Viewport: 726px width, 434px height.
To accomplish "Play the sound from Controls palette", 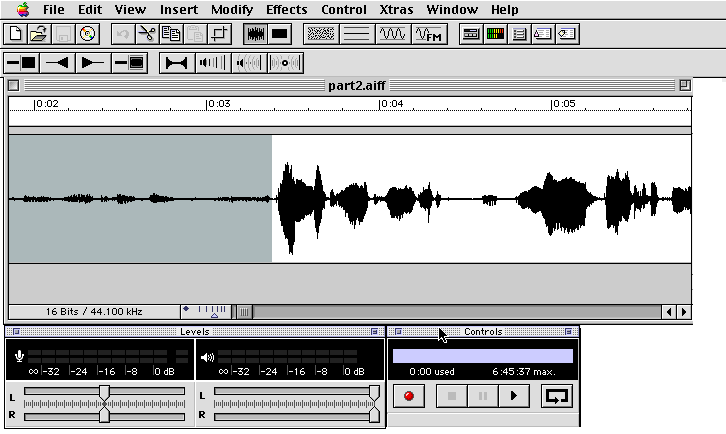I will [513, 396].
